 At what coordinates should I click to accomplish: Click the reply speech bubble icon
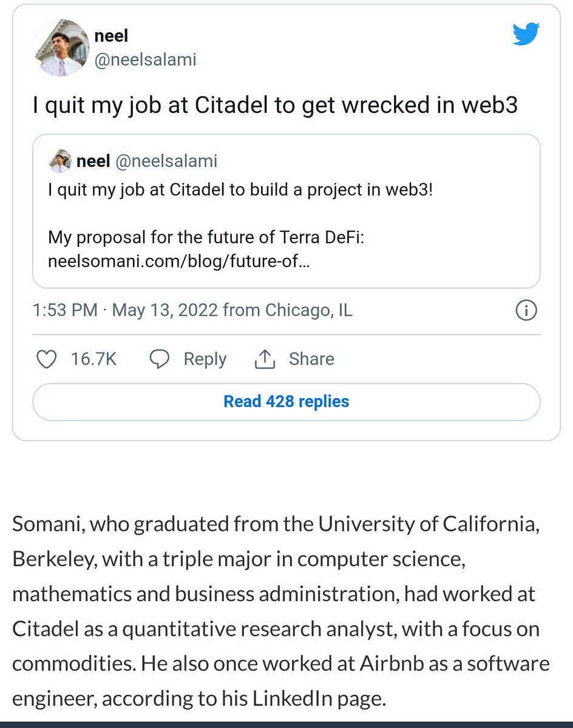160,359
